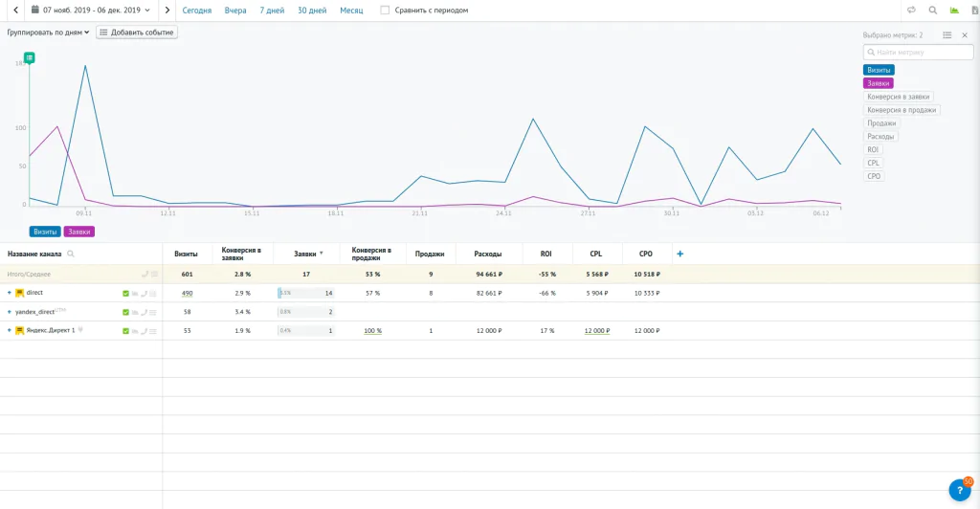980x509 pixels.
Task: Open the 490 visits link in direct row
Action: pyautogui.click(x=187, y=293)
